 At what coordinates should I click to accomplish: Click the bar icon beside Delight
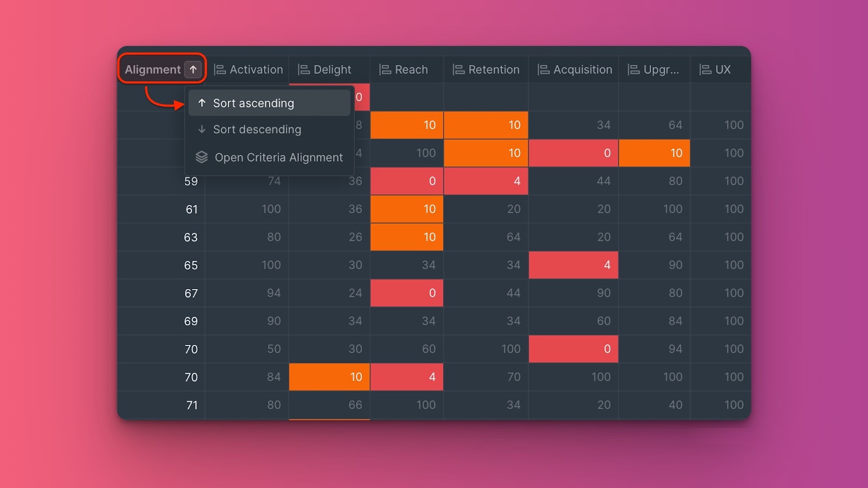coord(304,69)
